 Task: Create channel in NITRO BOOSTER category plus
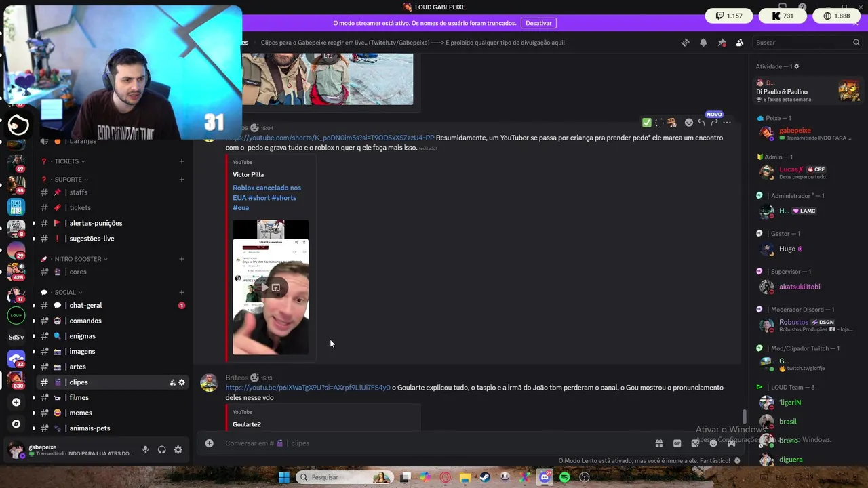click(182, 259)
